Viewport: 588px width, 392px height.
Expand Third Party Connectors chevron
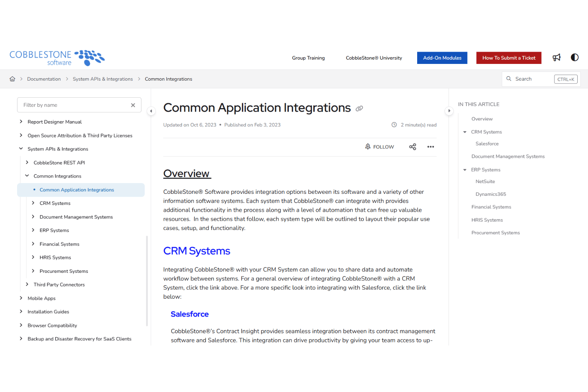click(x=27, y=284)
